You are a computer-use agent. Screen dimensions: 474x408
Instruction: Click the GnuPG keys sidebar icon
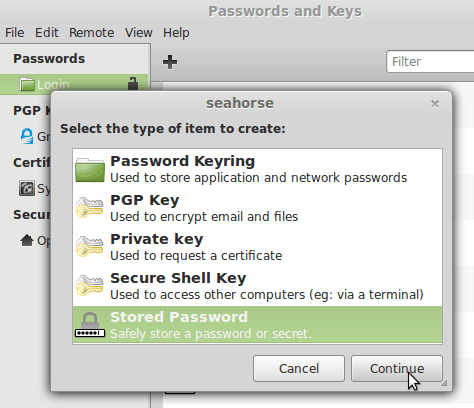tap(27, 136)
